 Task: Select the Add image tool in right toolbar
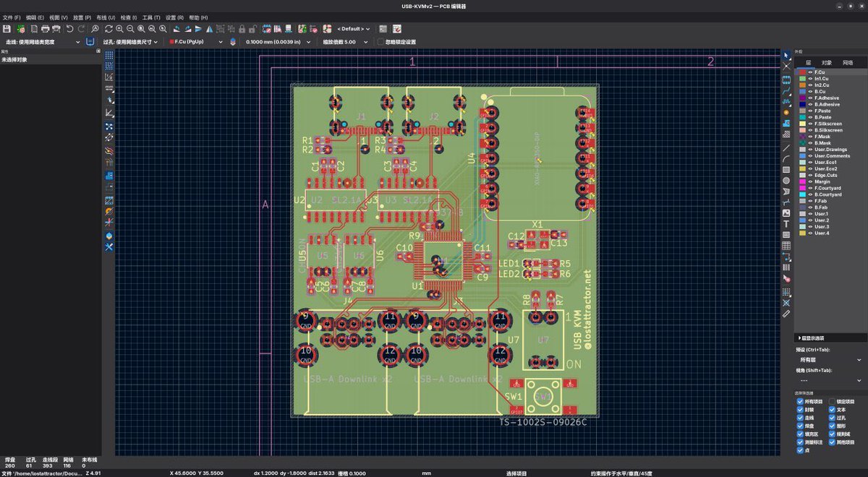coord(786,212)
